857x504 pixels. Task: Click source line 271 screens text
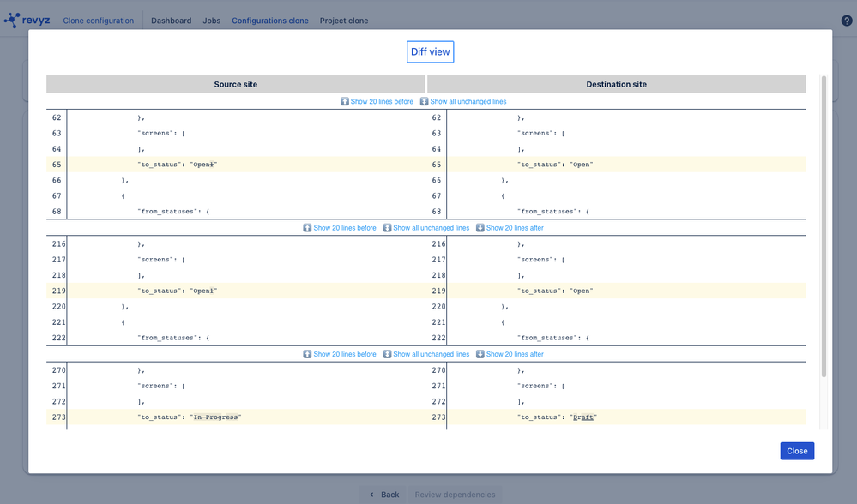click(161, 386)
